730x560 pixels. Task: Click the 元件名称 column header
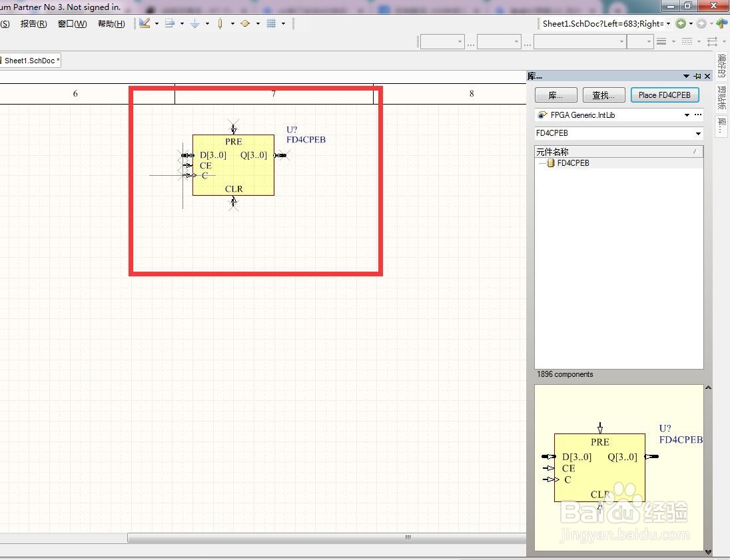pyautogui.click(x=618, y=152)
